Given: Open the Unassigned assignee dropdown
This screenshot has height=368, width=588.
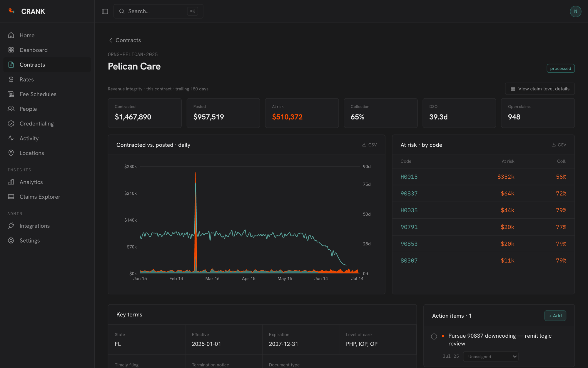Looking at the screenshot, I should click(x=491, y=357).
